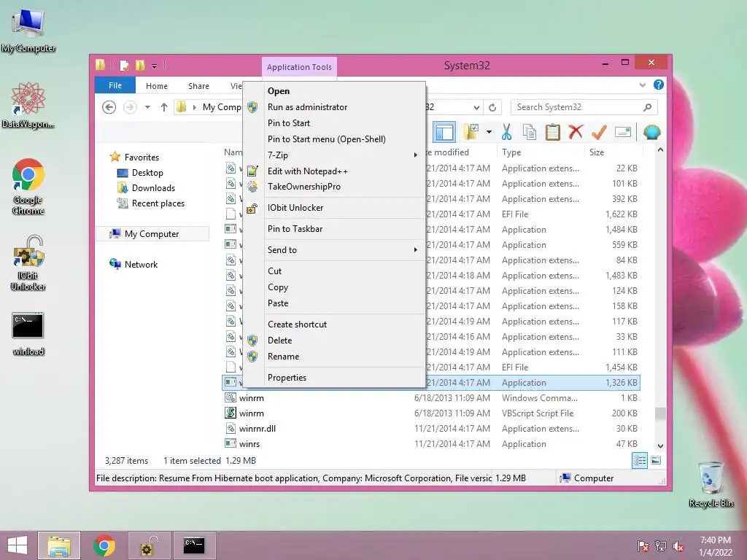Image resolution: width=747 pixels, height=560 pixels.
Task: Open the Quick Access Toolbar dropdown
Action: click(x=155, y=66)
